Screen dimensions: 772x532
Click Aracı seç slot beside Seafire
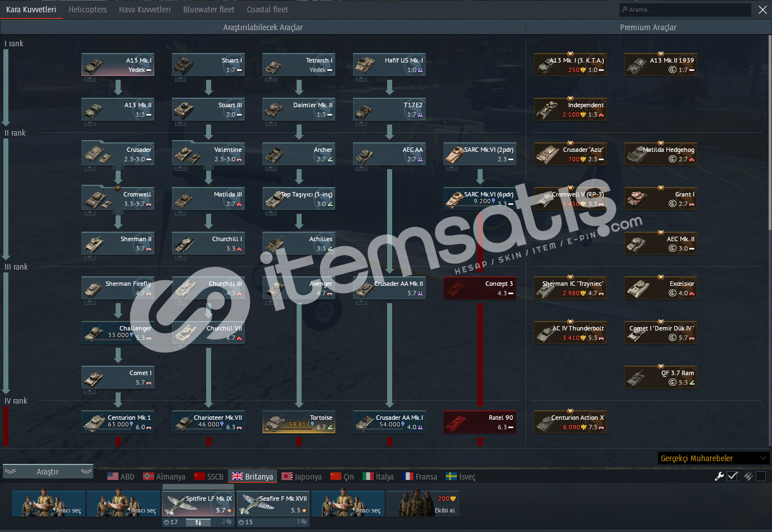click(x=348, y=504)
